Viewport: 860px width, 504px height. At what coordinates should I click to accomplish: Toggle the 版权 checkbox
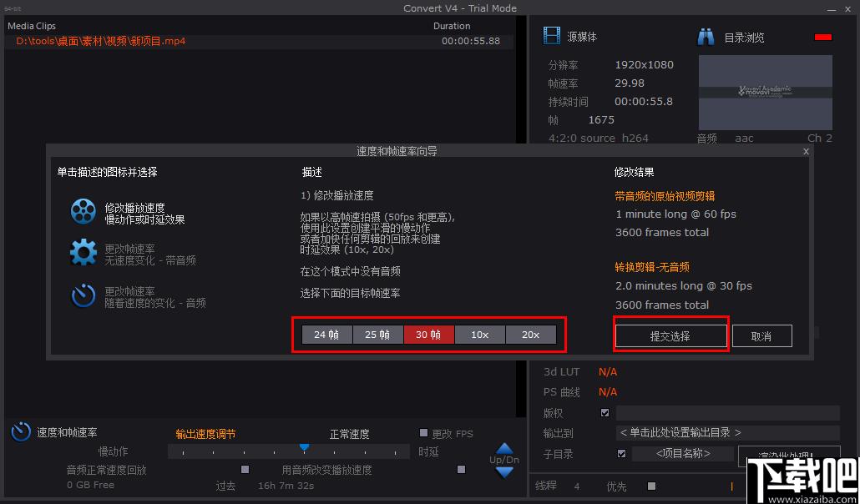(x=605, y=413)
